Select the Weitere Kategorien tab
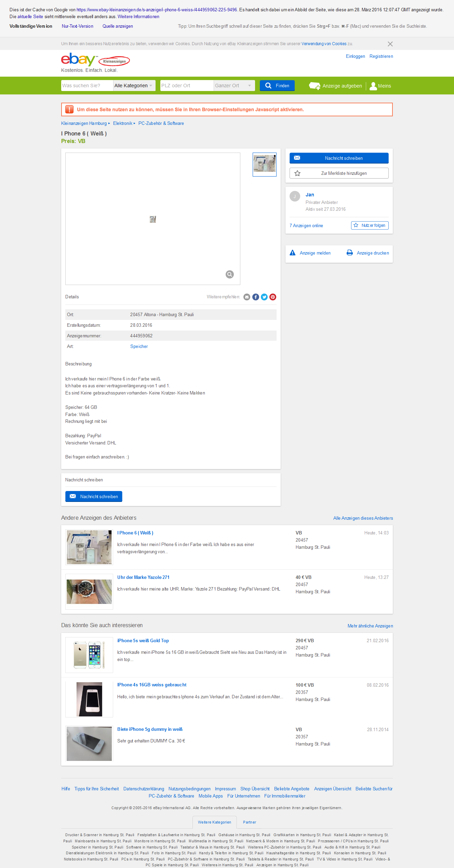Image resolution: width=454 pixels, height=868 pixels. tap(214, 822)
